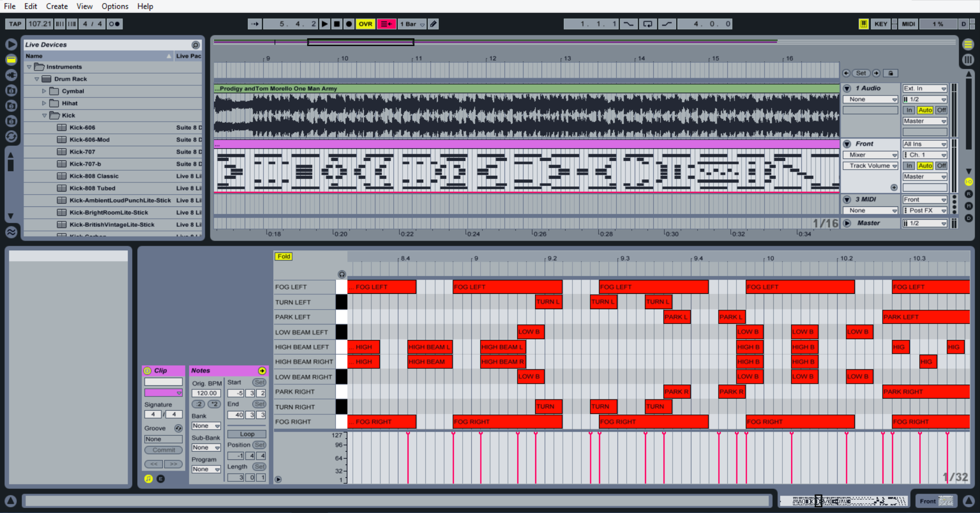Open the Edit menu

[31, 6]
